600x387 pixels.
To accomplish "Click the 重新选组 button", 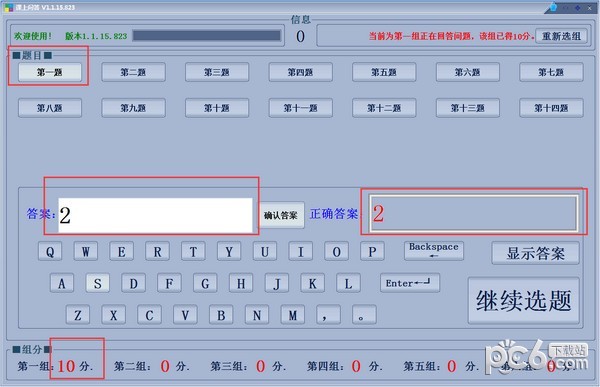I will click(561, 36).
